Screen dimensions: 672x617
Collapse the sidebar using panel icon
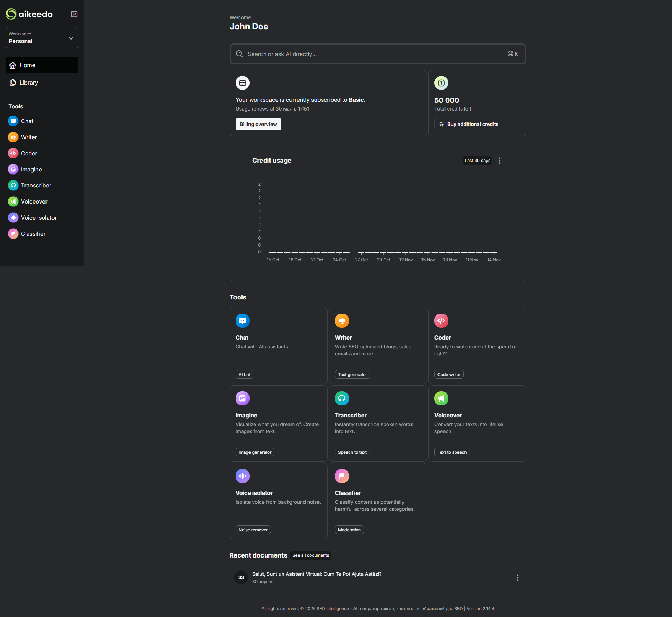74,14
